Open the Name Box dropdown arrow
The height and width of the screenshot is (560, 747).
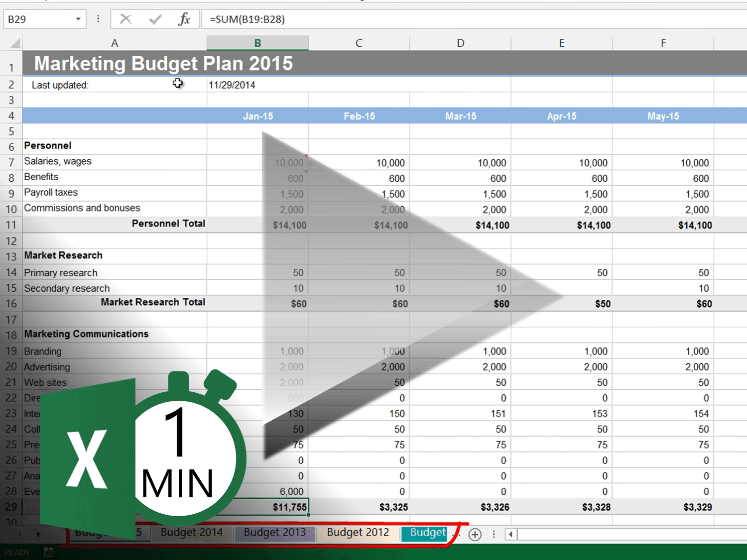tap(78, 19)
